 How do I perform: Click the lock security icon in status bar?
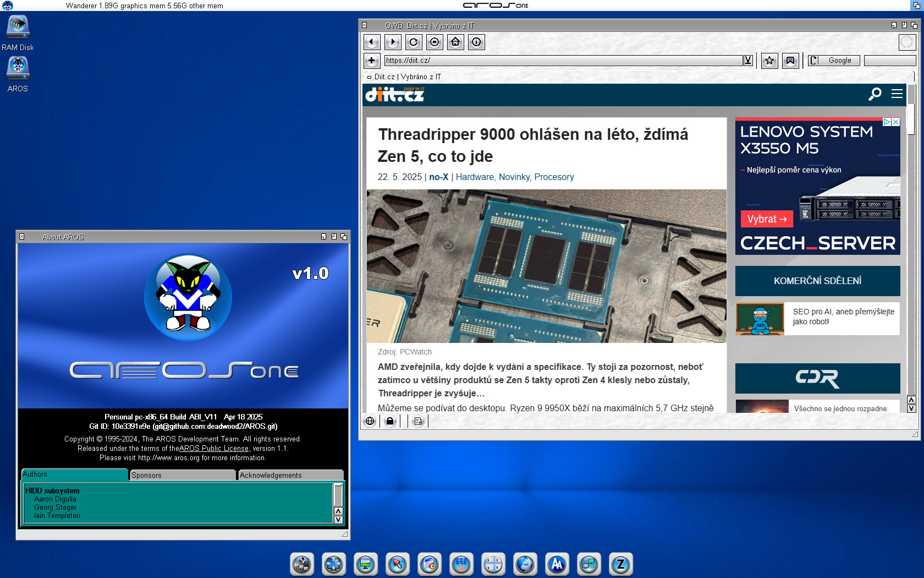click(390, 422)
